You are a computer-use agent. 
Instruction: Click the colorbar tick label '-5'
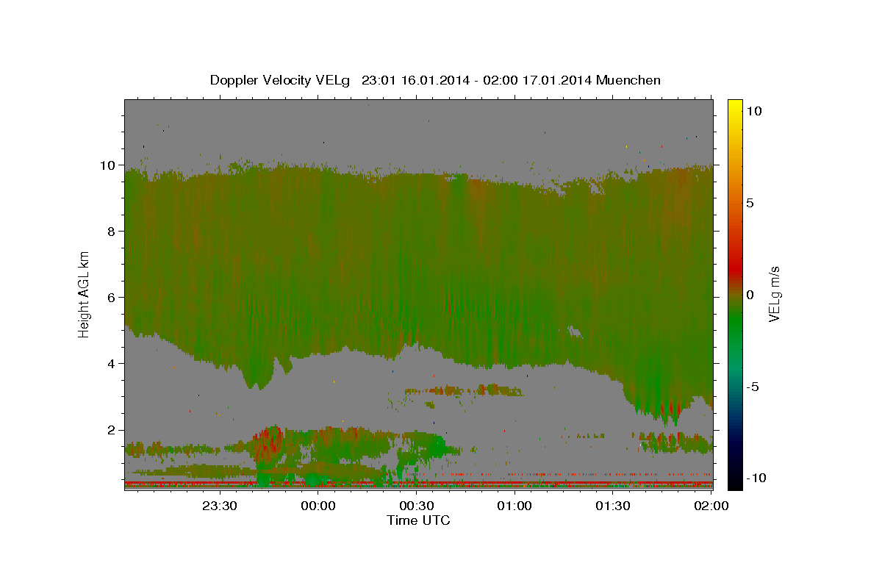point(753,387)
